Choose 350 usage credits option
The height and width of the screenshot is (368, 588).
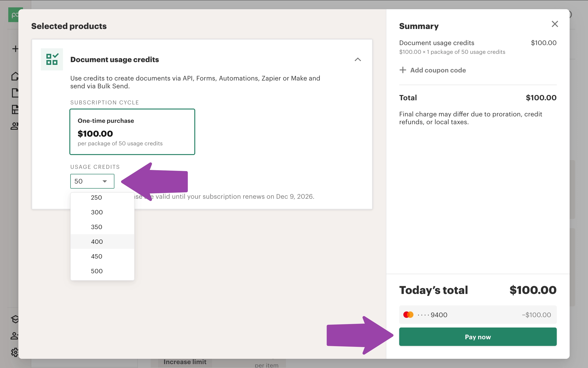[102, 227]
